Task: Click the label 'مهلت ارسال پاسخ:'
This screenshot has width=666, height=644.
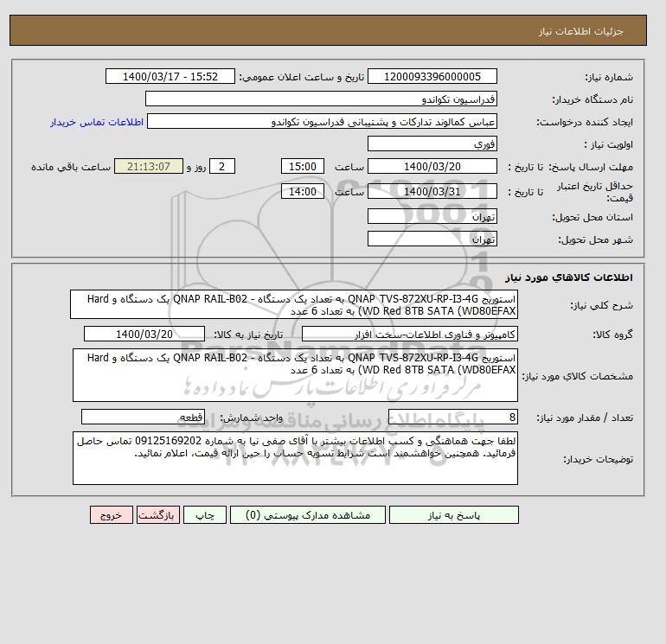Action: (x=591, y=167)
